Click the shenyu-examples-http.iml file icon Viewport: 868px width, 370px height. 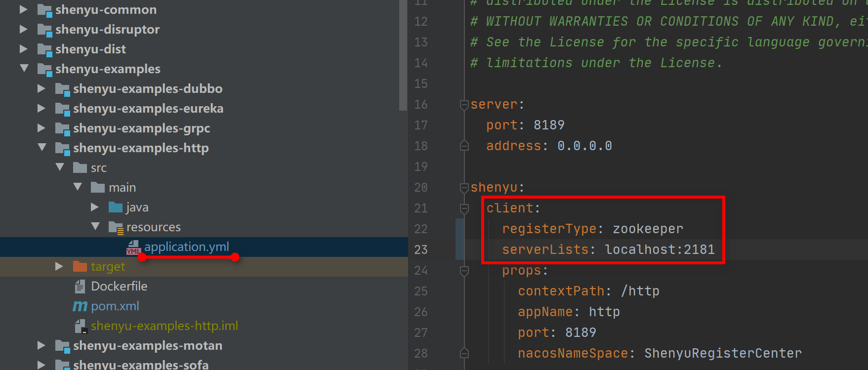pyautogui.click(x=80, y=326)
